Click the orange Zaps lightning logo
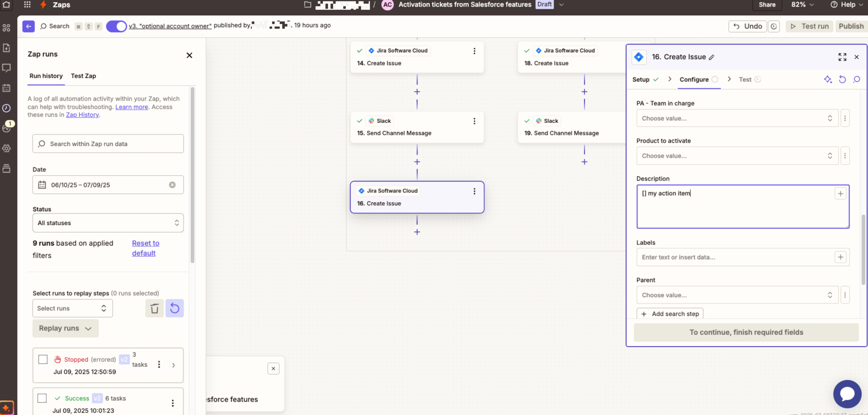Image resolution: width=868 pixels, height=415 pixels. [x=43, y=5]
